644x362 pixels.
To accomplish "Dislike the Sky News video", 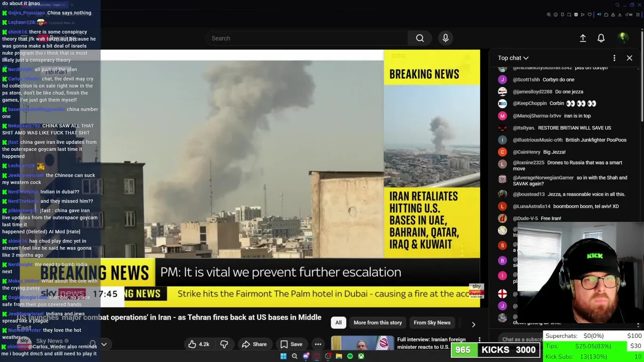I will pyautogui.click(x=224, y=344).
